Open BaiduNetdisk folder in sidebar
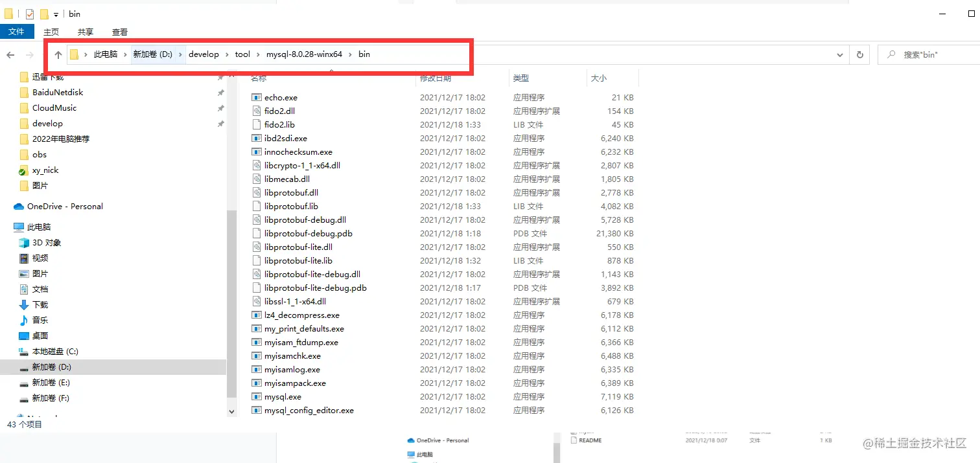The height and width of the screenshot is (463, 980). pos(58,92)
